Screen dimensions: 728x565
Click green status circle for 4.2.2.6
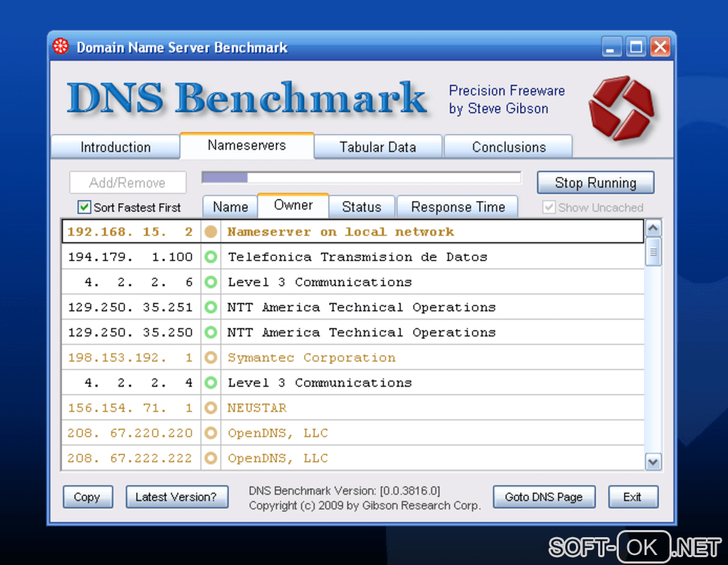[211, 282]
